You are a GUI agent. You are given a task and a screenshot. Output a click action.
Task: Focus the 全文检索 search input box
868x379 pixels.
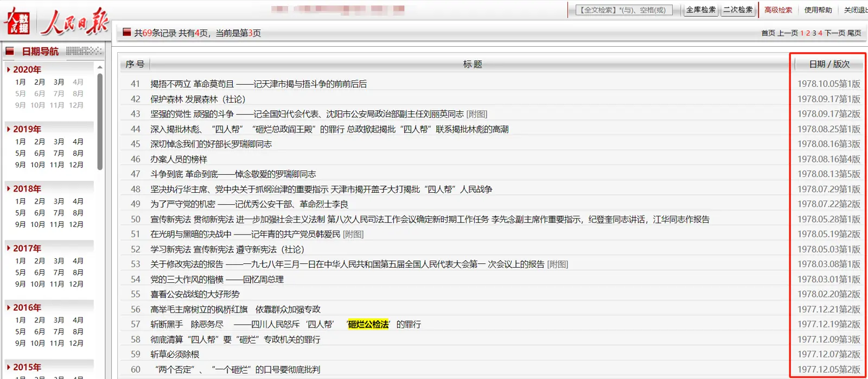[x=624, y=10]
